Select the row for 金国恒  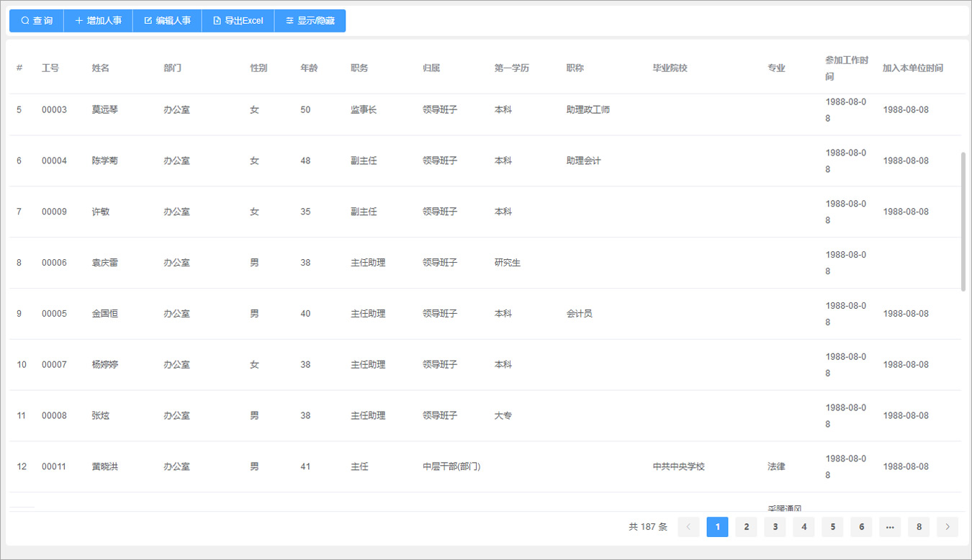pos(485,314)
